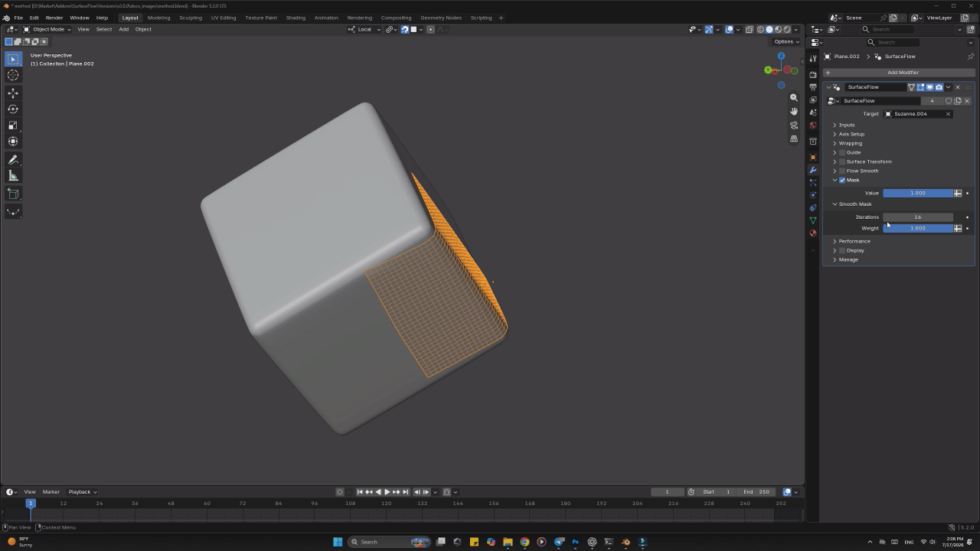Screen dimensions: 980x551
Task: Switch orthographic/perspective grid icon
Action: pyautogui.click(x=794, y=139)
